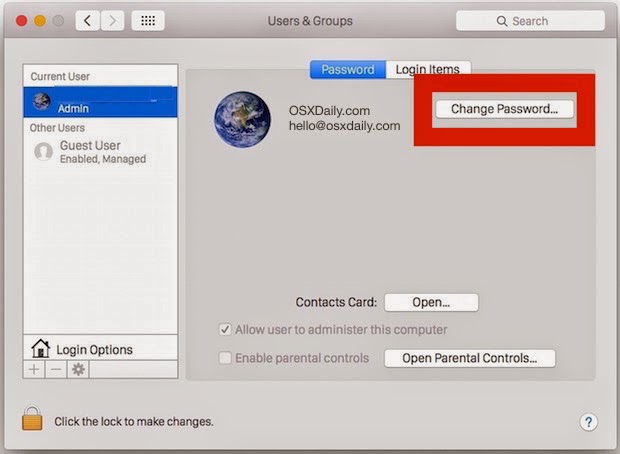
Task: Add a user with the plus button
Action: point(34,370)
